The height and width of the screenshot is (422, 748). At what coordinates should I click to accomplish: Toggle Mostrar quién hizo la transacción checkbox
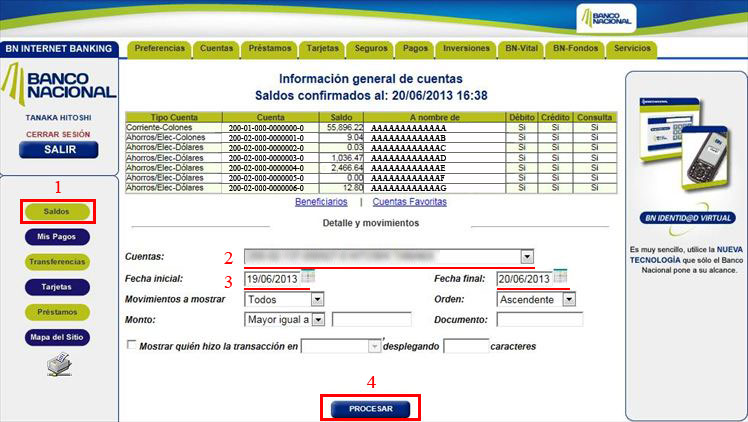pos(131,345)
